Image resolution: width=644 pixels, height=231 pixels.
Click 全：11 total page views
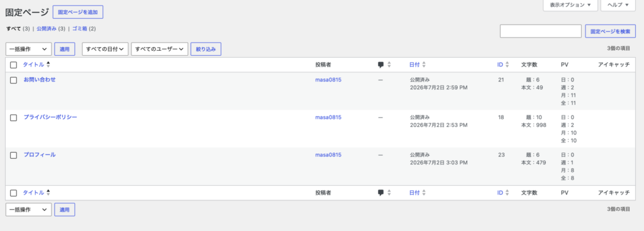[569, 103]
